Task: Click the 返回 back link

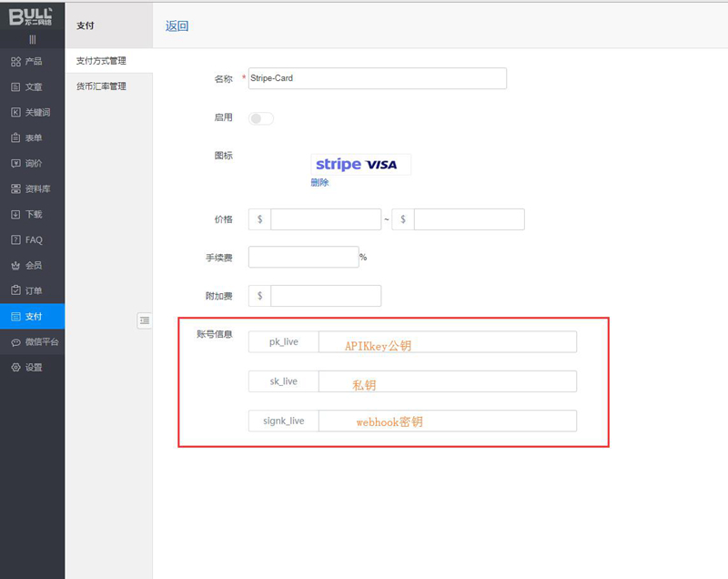Action: 177,26
